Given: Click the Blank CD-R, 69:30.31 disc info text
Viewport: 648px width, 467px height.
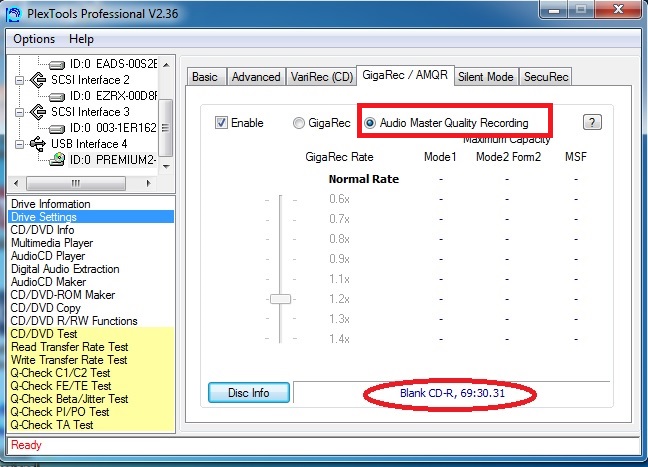Looking at the screenshot, I should click(x=452, y=393).
